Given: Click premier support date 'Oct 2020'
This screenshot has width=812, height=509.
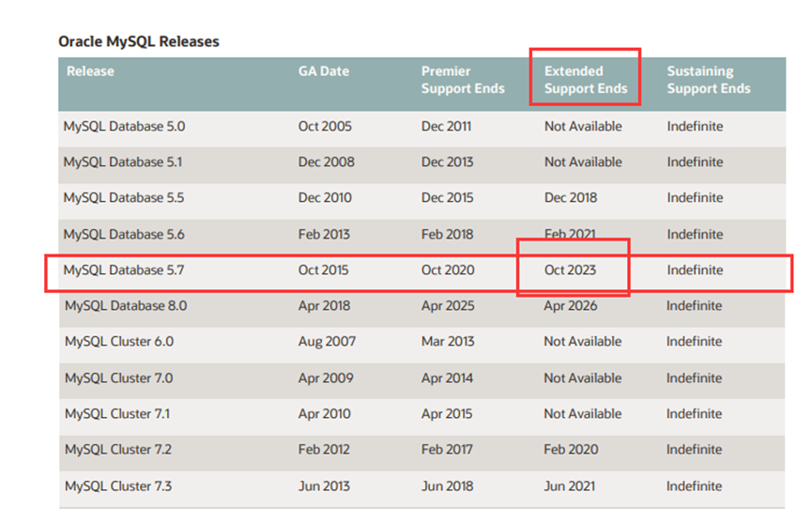Looking at the screenshot, I should (448, 270).
